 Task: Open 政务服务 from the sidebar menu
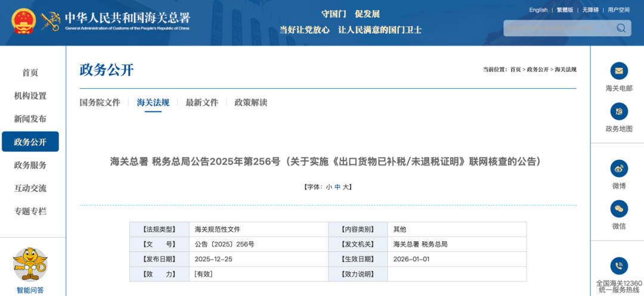(30, 165)
